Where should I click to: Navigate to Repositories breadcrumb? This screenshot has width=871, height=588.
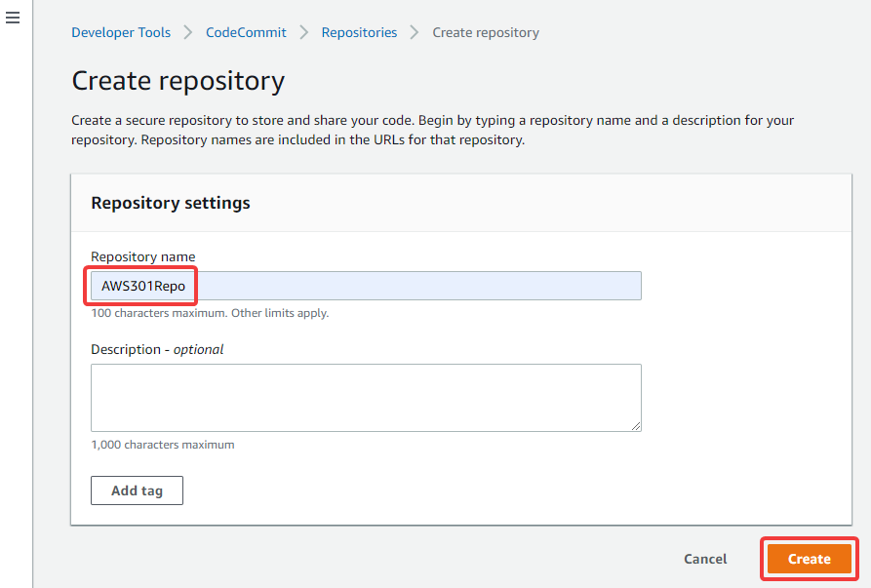click(359, 33)
